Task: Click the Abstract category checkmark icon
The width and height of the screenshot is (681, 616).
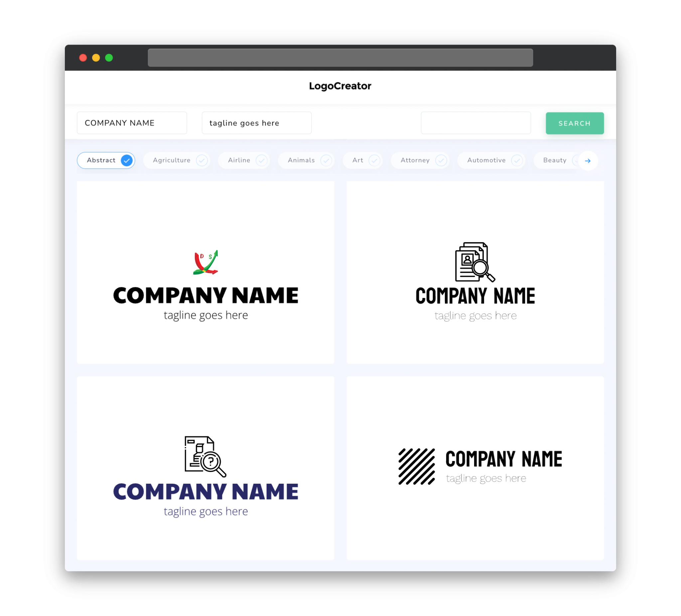Action: pos(127,160)
